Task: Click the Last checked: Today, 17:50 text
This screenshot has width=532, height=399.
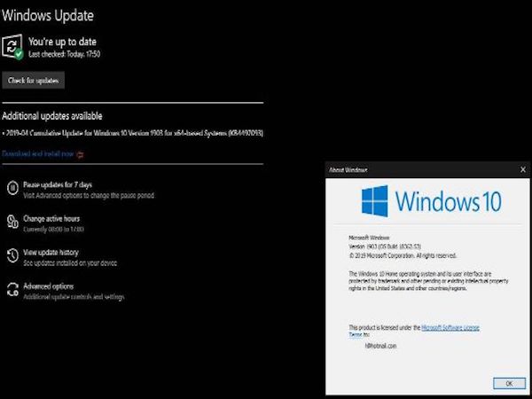Action: coord(64,54)
